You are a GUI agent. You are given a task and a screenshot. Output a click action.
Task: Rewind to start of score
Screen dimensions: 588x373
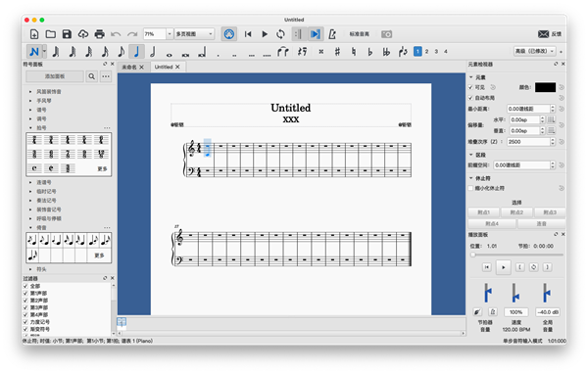tap(248, 34)
